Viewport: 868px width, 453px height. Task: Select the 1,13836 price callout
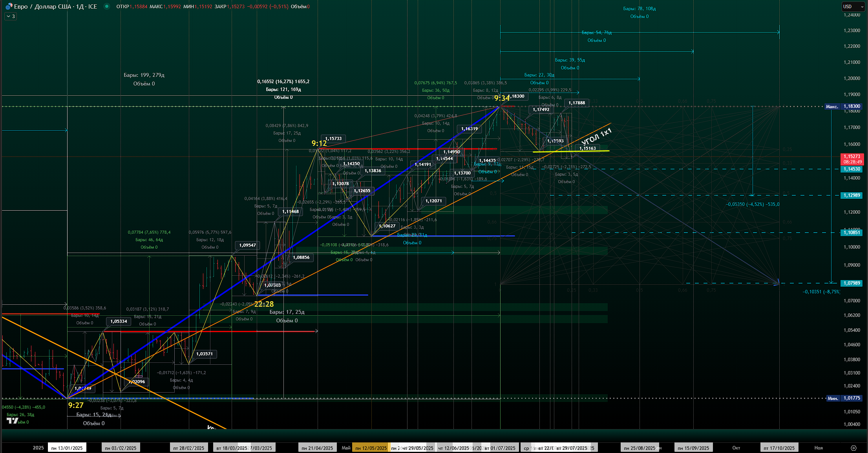coord(373,171)
